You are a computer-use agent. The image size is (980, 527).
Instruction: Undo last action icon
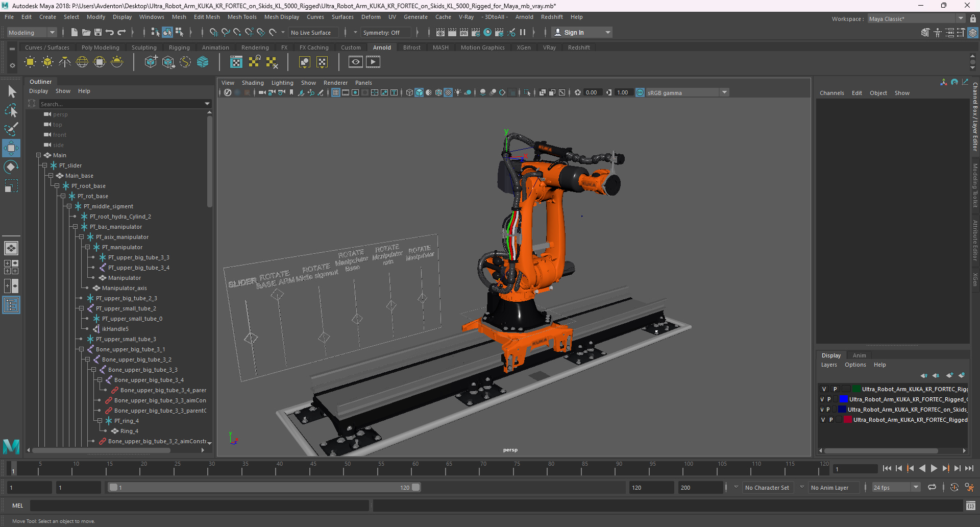[x=110, y=32]
